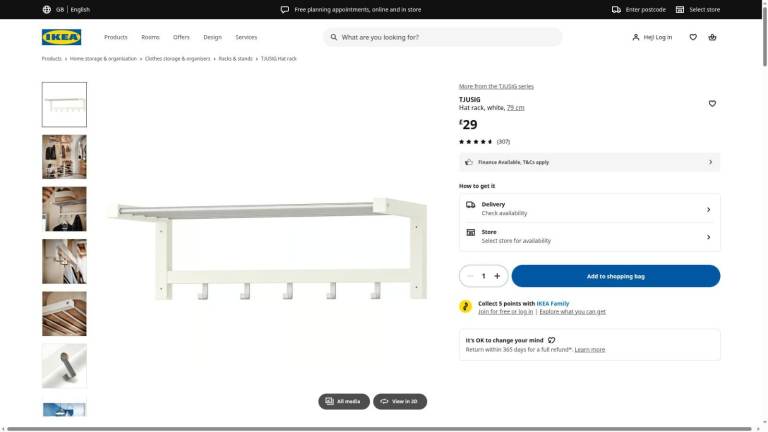Click Enter postcode in top bar
Screen dimensions: 768x432
click(x=646, y=9)
